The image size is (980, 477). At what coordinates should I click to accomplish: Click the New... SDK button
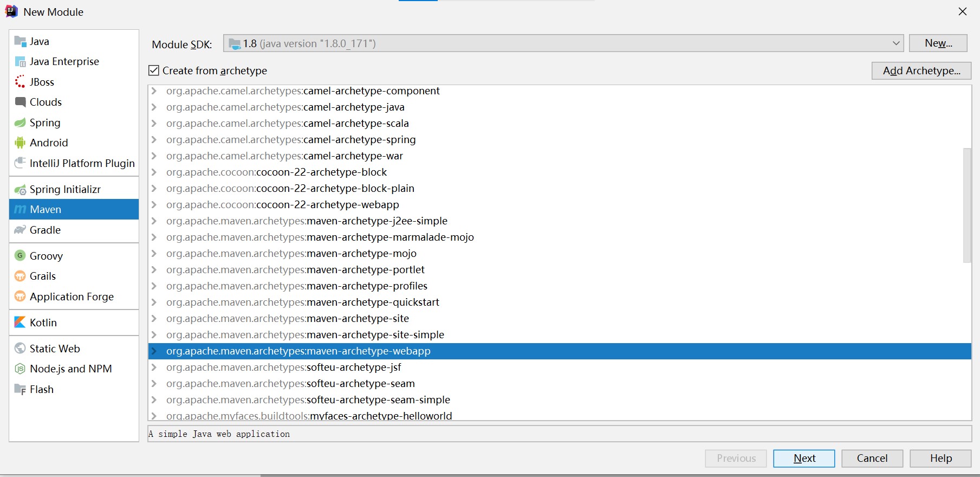click(x=938, y=43)
